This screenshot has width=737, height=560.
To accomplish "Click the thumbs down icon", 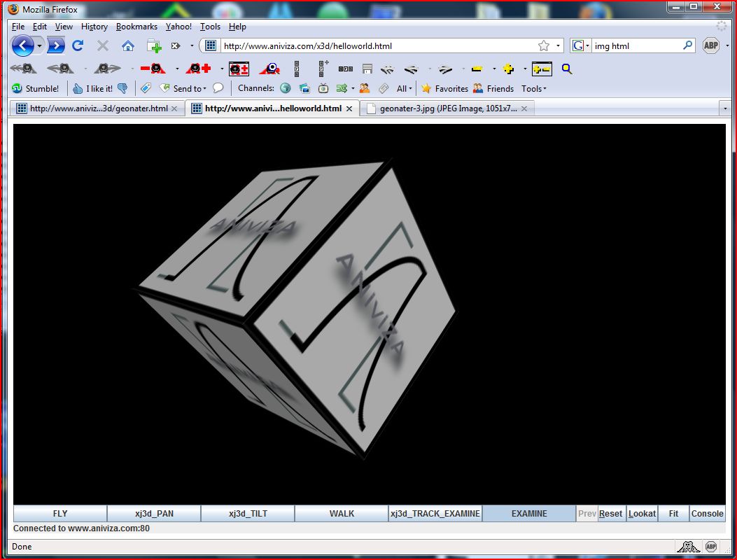I will (x=122, y=88).
